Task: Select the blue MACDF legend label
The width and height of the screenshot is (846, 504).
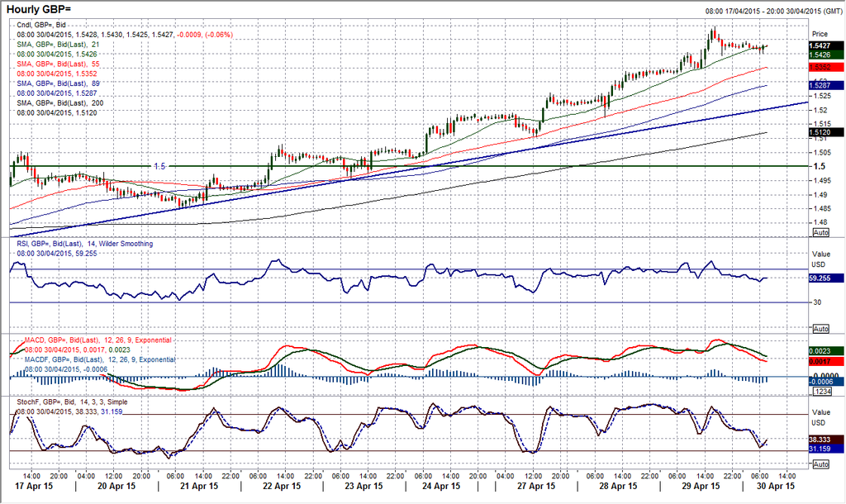Action: (100, 359)
